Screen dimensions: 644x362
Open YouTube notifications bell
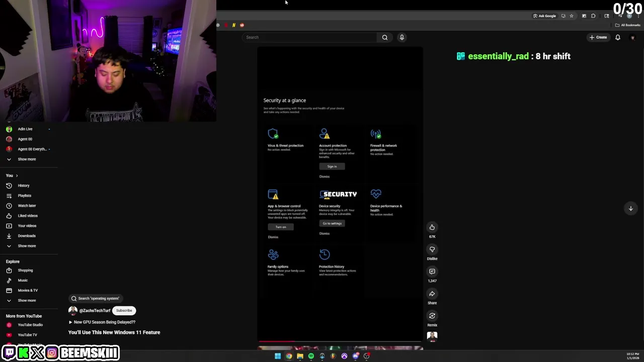tap(618, 37)
